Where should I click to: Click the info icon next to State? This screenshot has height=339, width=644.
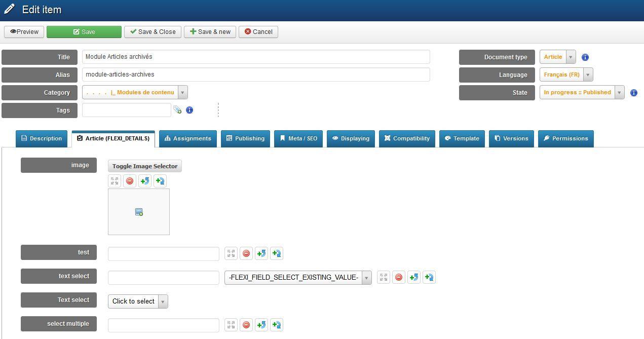pyautogui.click(x=633, y=93)
